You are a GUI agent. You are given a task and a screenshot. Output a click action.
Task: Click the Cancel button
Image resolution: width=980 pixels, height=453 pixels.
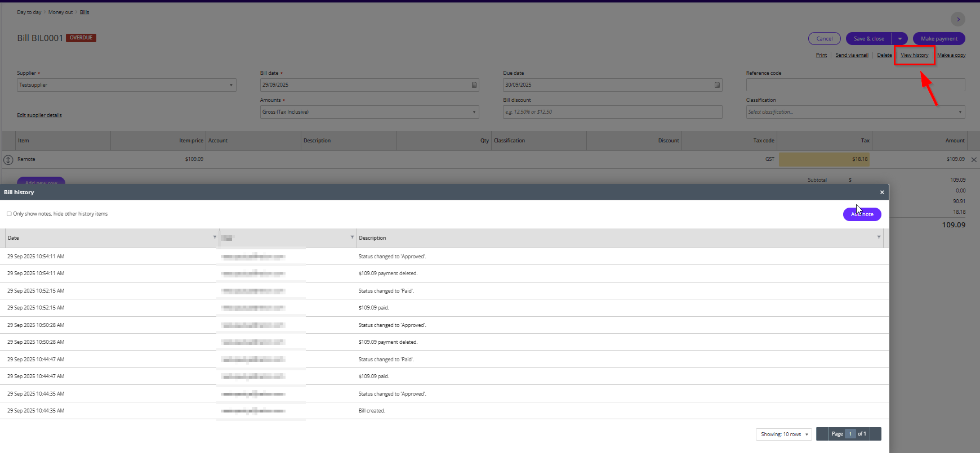click(825, 39)
